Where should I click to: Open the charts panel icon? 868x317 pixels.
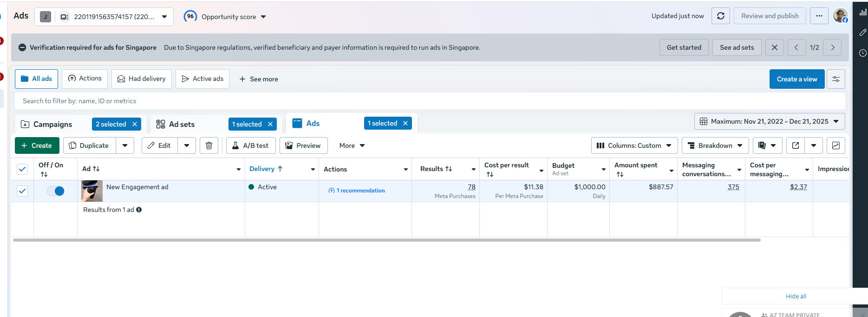tap(835, 145)
